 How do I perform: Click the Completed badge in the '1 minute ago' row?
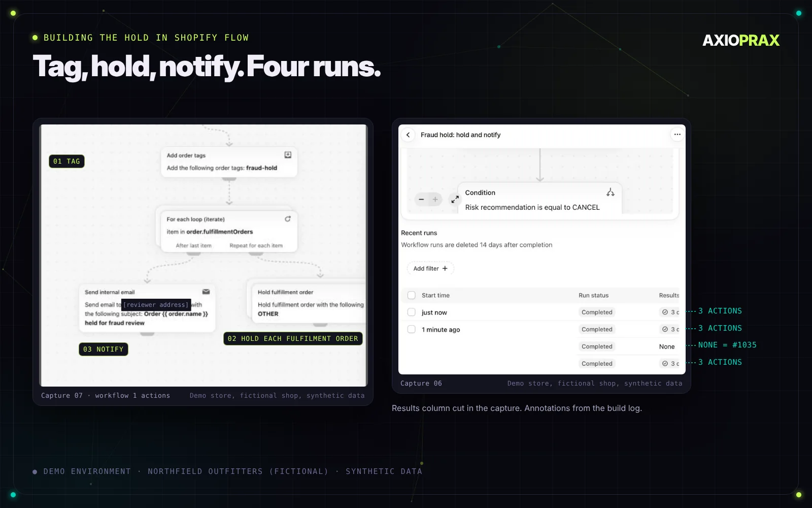(597, 329)
